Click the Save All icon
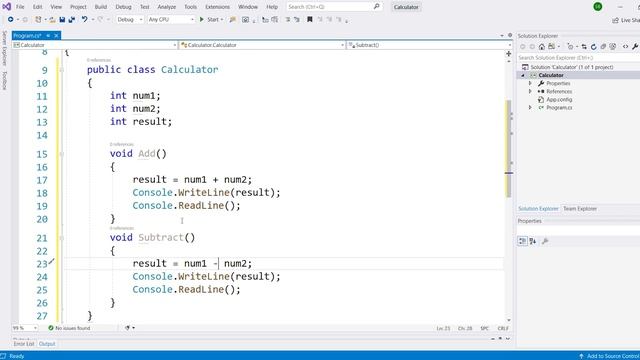The image size is (640, 360). pos(72,19)
